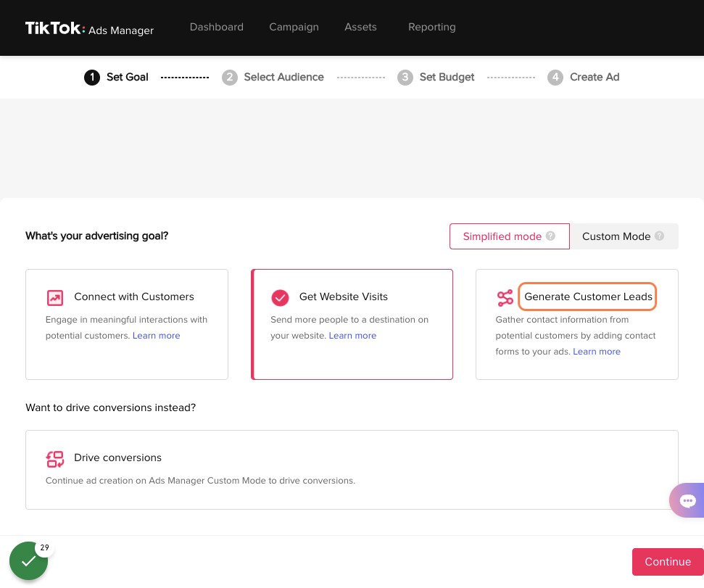This screenshot has height=588, width=704.
Task: Click the green checkmark badge with 29
Action: click(29, 560)
